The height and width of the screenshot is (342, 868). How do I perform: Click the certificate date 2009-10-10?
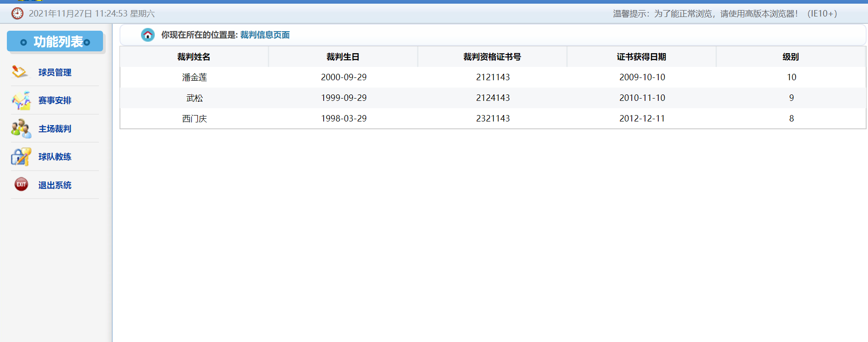click(642, 77)
